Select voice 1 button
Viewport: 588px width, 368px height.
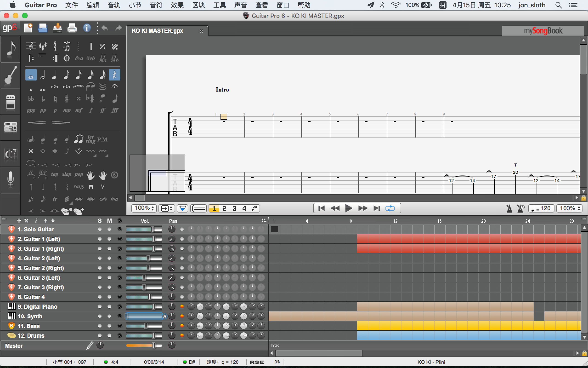214,208
